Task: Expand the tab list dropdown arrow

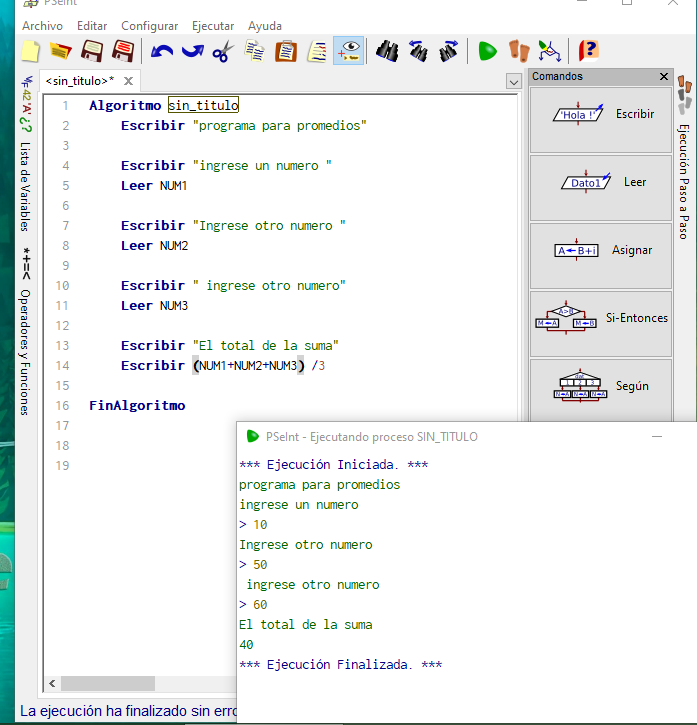Action: [x=513, y=82]
